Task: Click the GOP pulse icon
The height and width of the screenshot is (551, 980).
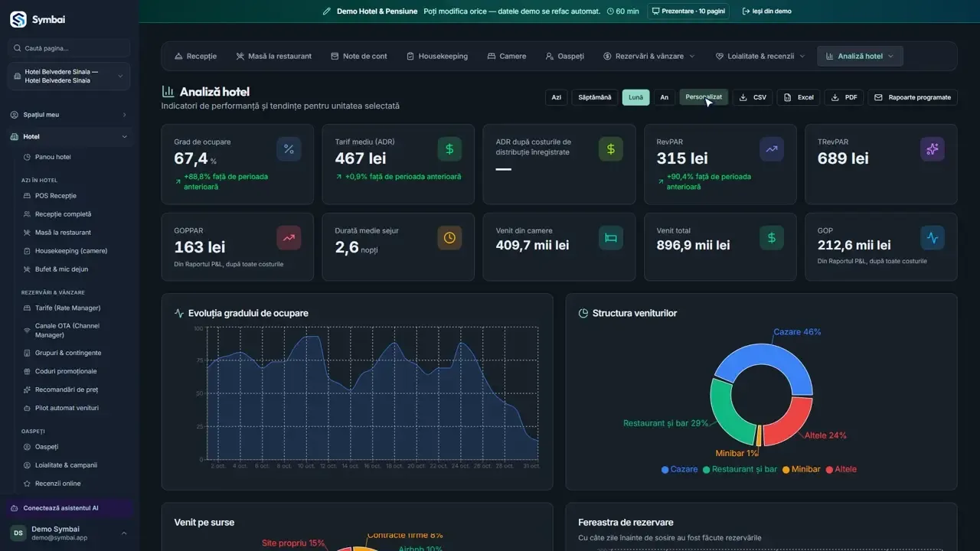Action: tap(933, 238)
